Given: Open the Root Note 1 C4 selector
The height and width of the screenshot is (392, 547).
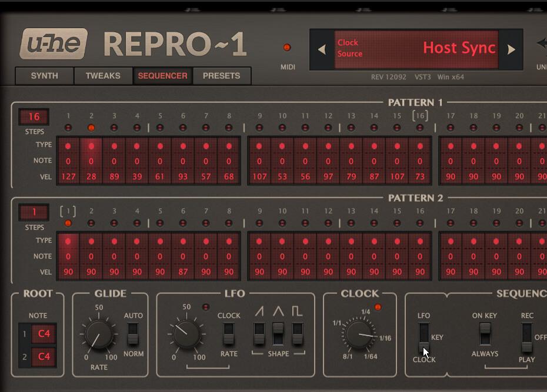Looking at the screenshot, I should [44, 333].
